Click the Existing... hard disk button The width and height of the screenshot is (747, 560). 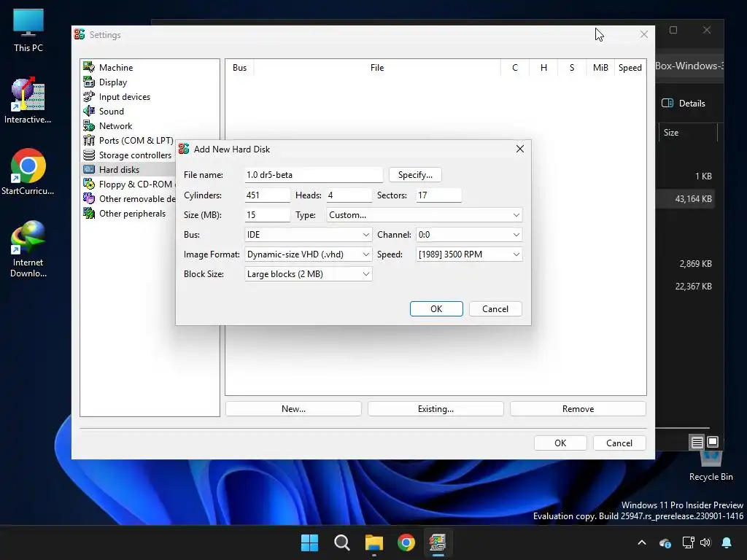436,409
